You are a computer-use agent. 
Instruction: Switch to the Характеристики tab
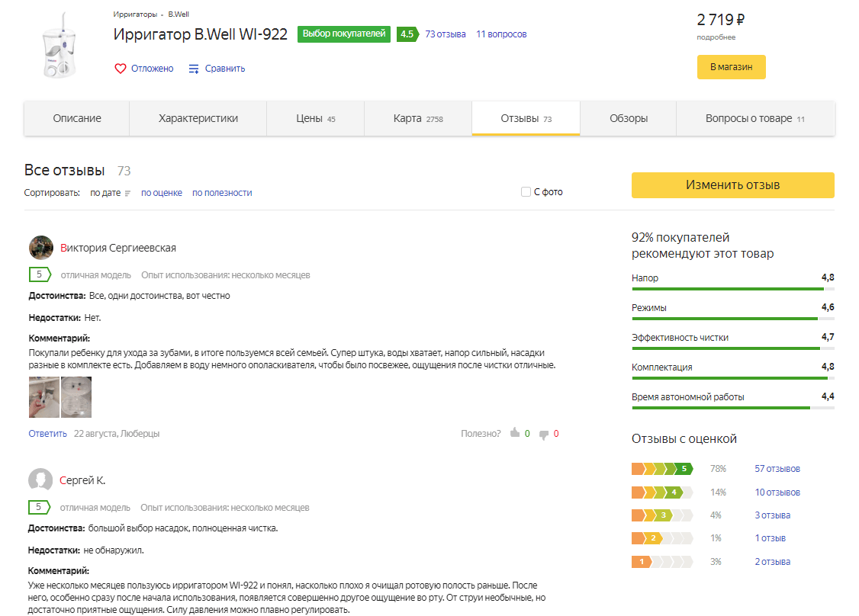coord(198,118)
